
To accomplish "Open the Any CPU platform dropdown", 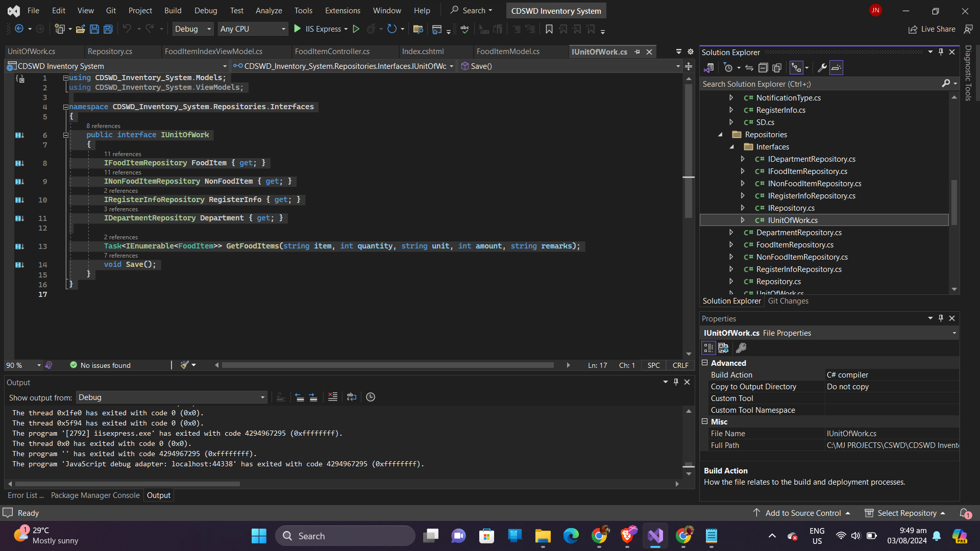I will pos(253,29).
